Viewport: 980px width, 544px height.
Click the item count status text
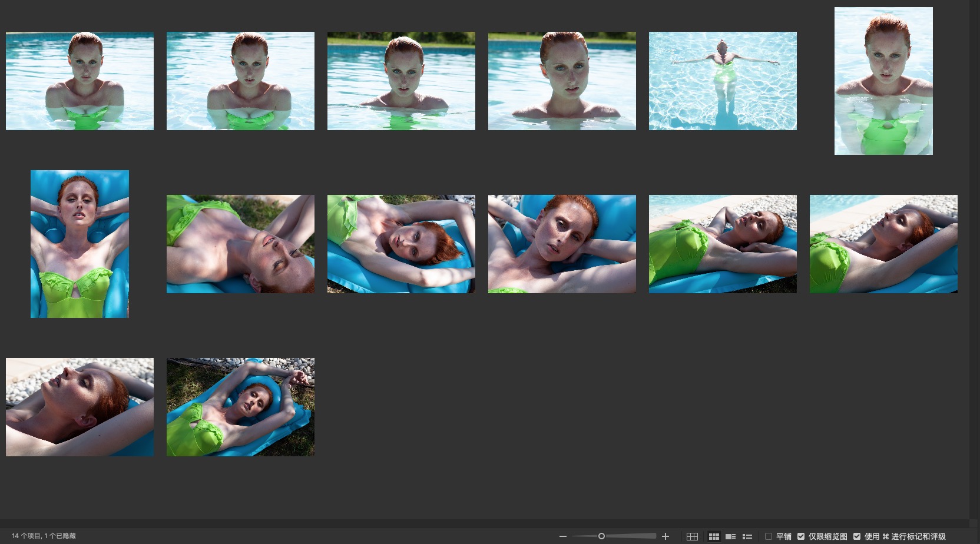(44, 536)
